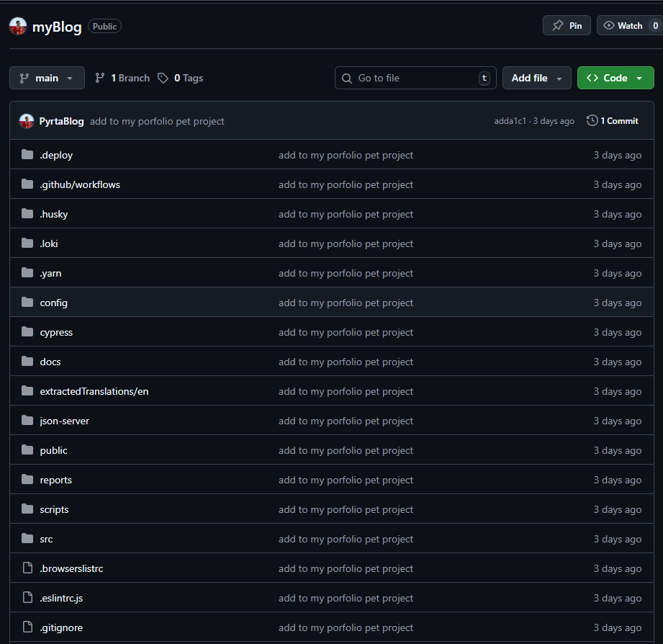Expand the Add file dropdown
663x644 pixels.
point(536,78)
